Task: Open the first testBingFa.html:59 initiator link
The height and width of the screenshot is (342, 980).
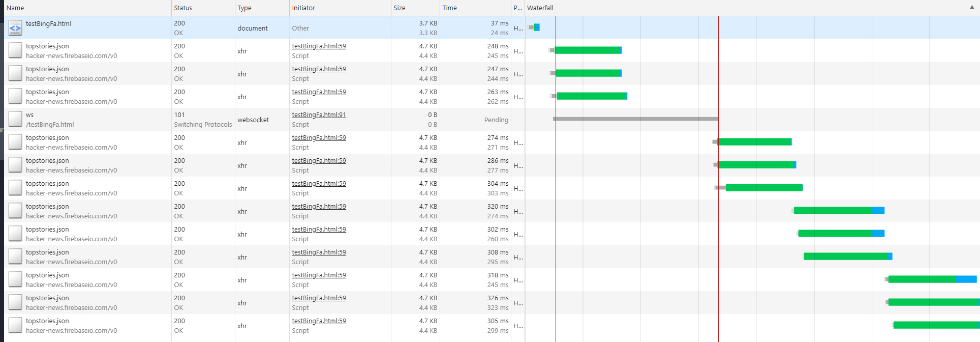Action: click(x=319, y=46)
